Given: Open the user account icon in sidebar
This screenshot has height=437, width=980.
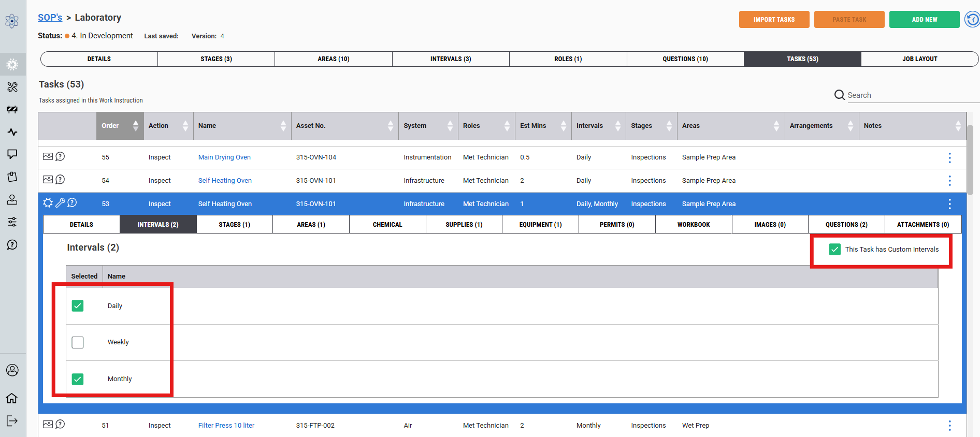Looking at the screenshot, I should pyautogui.click(x=12, y=370).
